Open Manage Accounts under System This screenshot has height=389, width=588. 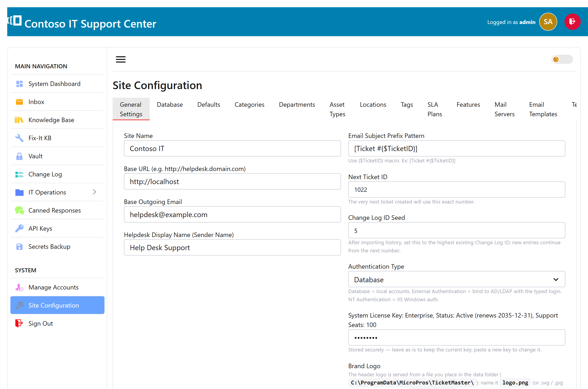57,287
